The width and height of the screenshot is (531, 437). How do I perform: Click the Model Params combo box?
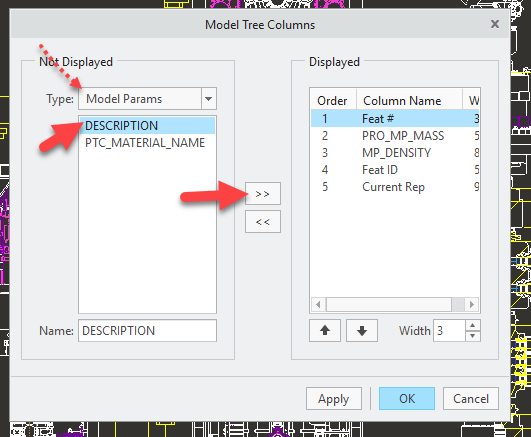pyautogui.click(x=147, y=99)
